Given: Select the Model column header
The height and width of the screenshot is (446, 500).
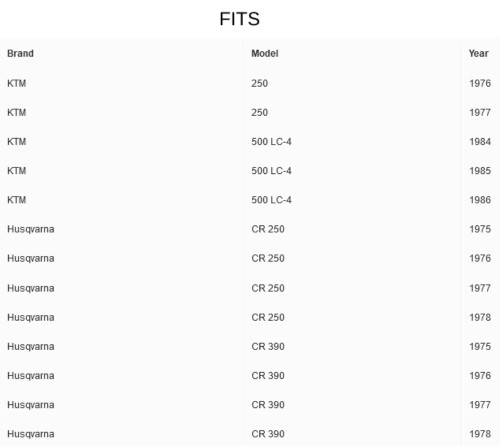Looking at the screenshot, I should [x=265, y=53].
